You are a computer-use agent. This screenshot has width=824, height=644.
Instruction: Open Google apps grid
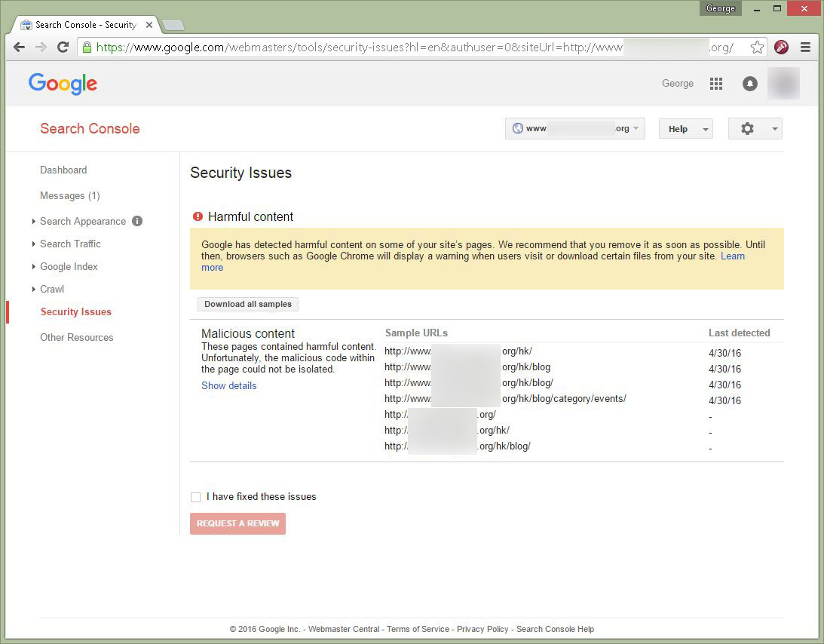point(715,84)
